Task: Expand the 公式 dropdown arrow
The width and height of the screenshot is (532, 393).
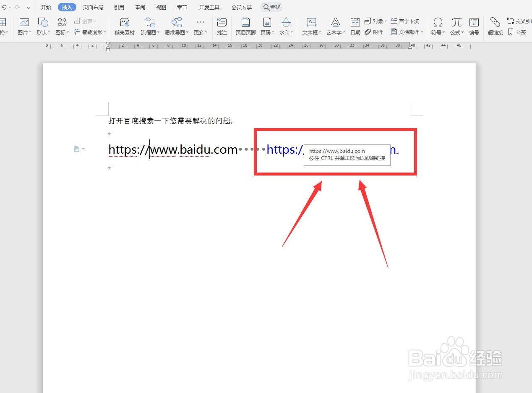Action: (x=463, y=33)
